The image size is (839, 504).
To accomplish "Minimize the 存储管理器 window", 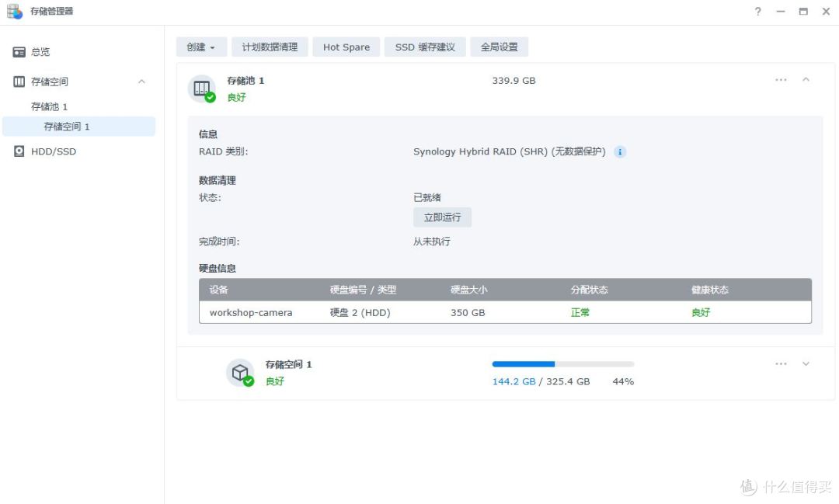I will pyautogui.click(x=781, y=11).
